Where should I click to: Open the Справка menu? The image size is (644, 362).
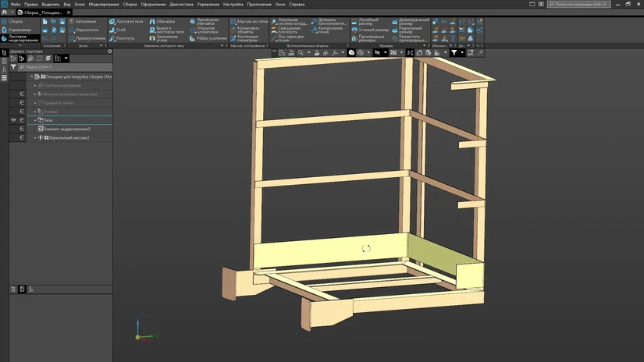[297, 4]
